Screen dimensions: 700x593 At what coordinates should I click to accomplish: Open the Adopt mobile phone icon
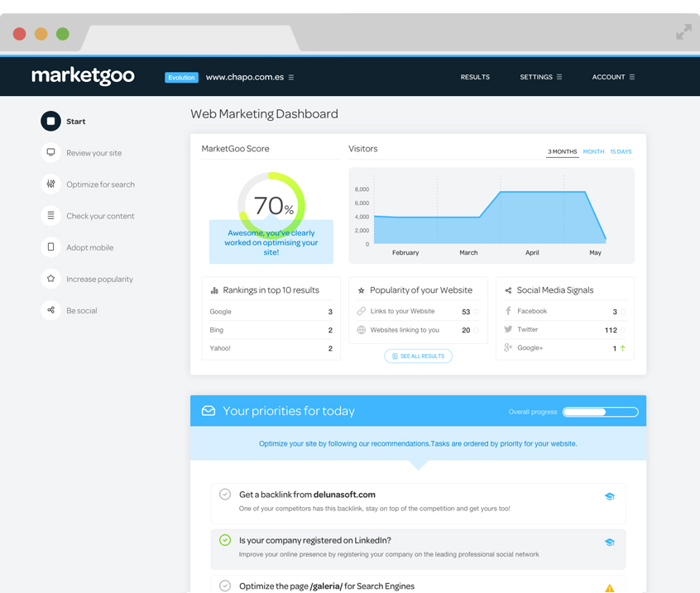pos(51,247)
